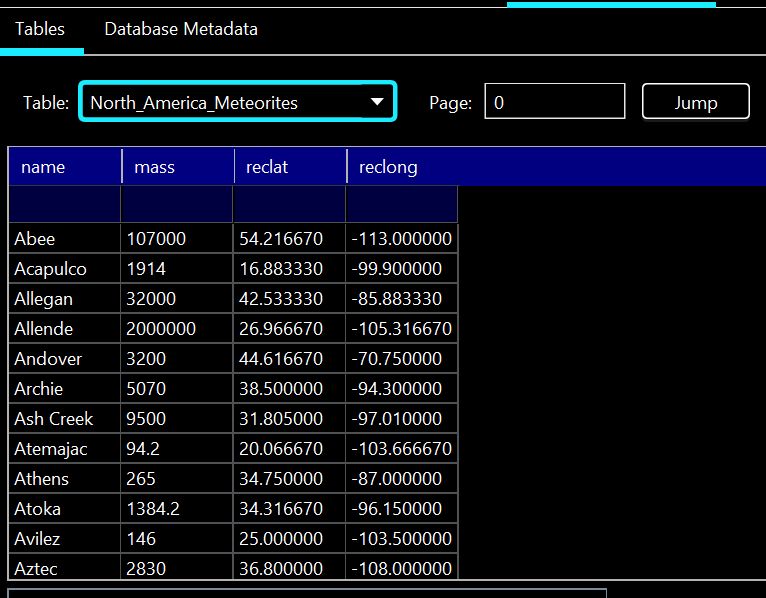Click the reclong column header
This screenshot has height=598, width=766.
click(x=403, y=167)
